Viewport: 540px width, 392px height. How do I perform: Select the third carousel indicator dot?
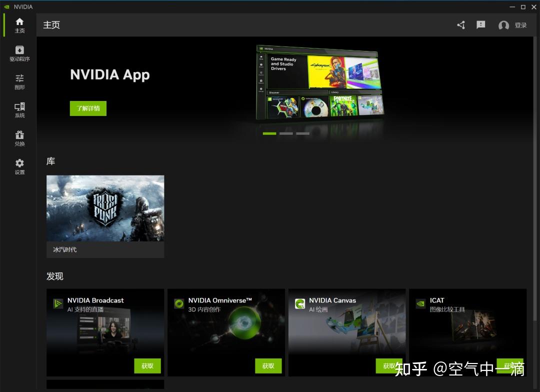[x=302, y=133]
